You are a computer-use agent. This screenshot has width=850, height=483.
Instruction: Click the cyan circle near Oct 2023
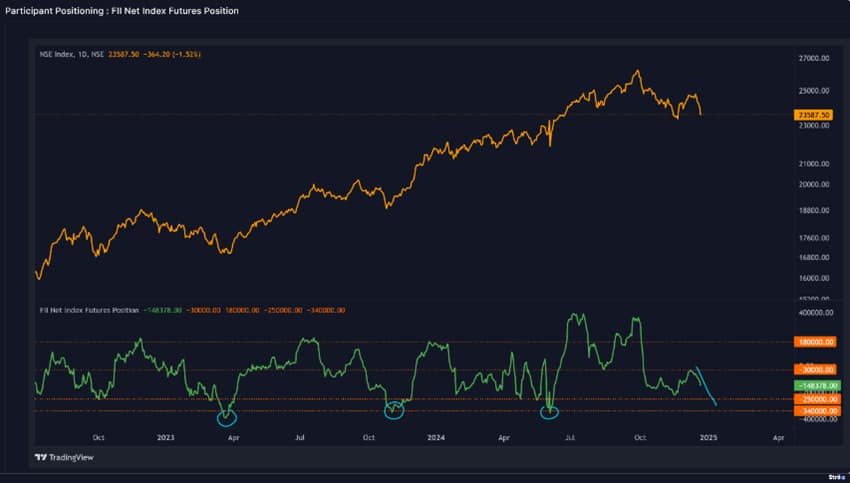click(396, 408)
